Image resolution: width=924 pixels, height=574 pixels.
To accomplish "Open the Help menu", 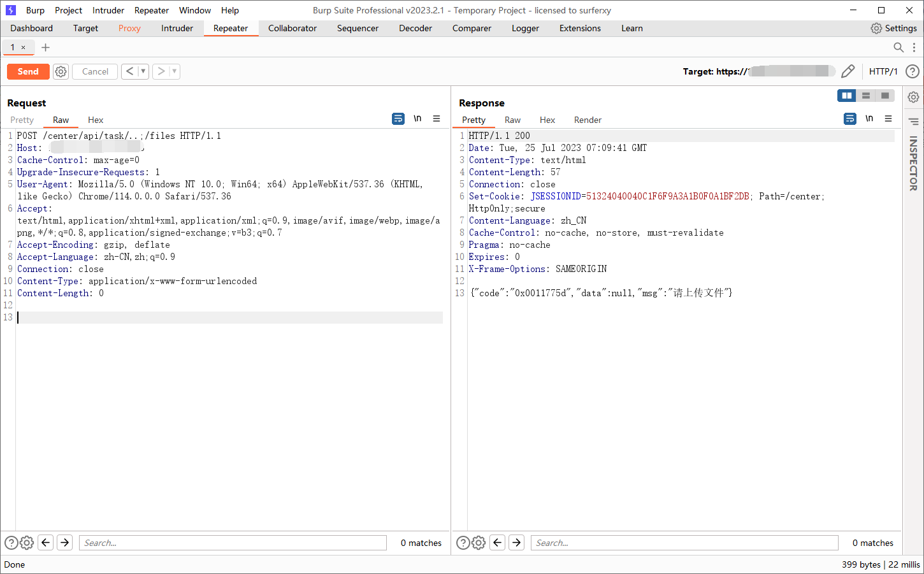I will (x=230, y=10).
